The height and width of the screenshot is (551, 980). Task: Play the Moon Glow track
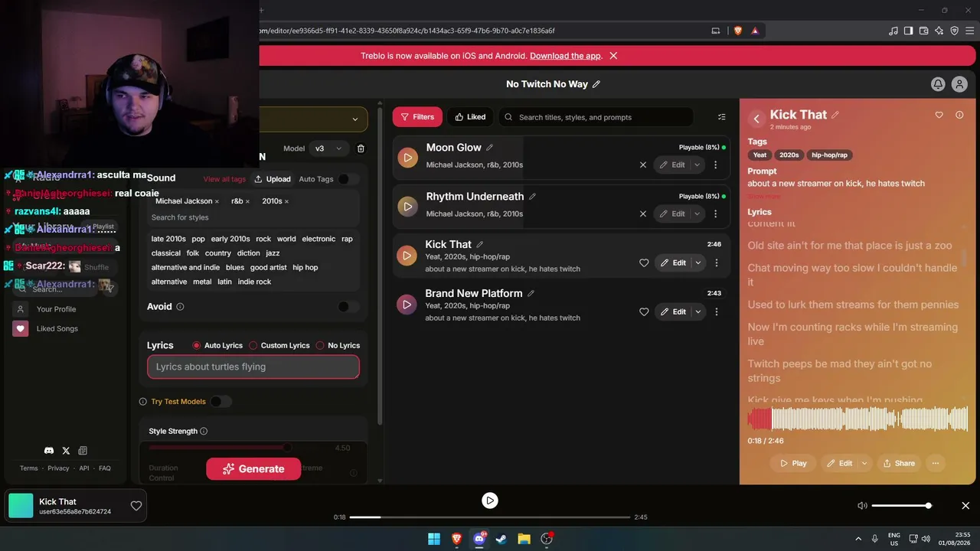click(407, 158)
